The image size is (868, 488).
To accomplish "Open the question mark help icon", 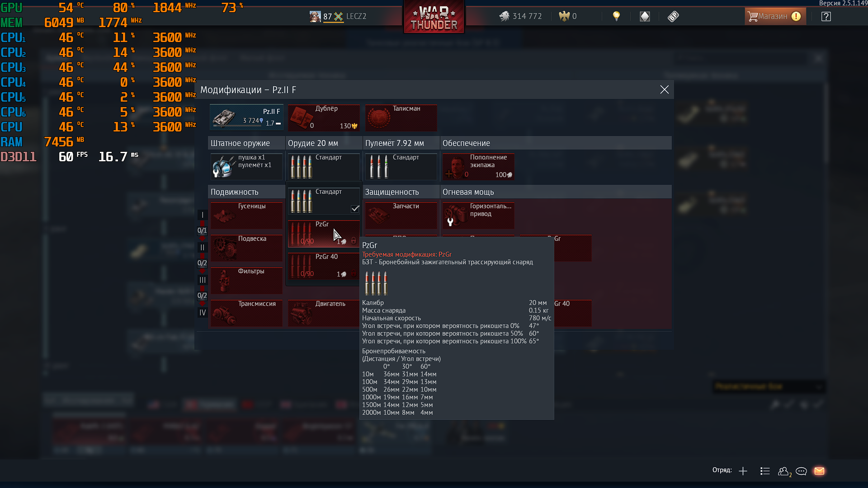I will tap(826, 17).
